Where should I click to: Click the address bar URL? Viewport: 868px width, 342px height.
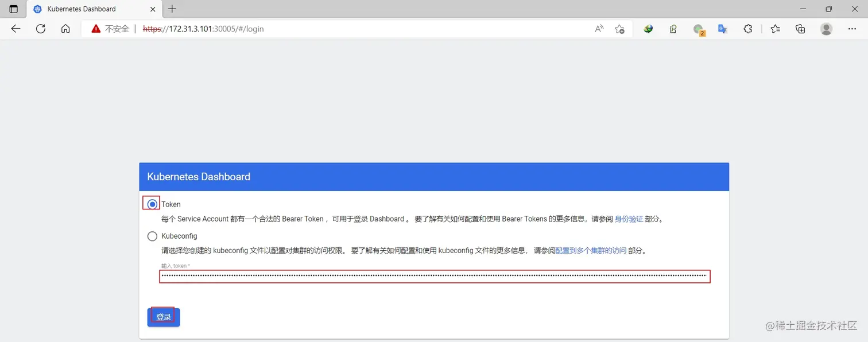pos(203,29)
